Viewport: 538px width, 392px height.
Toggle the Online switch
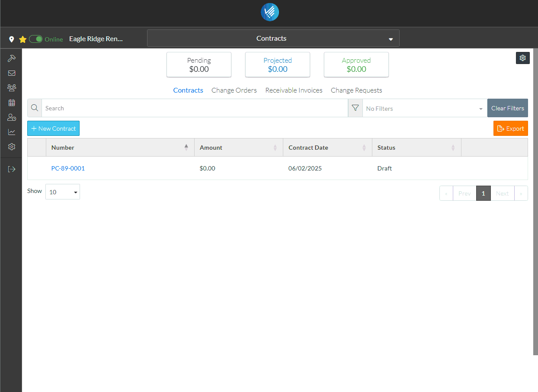coord(36,39)
